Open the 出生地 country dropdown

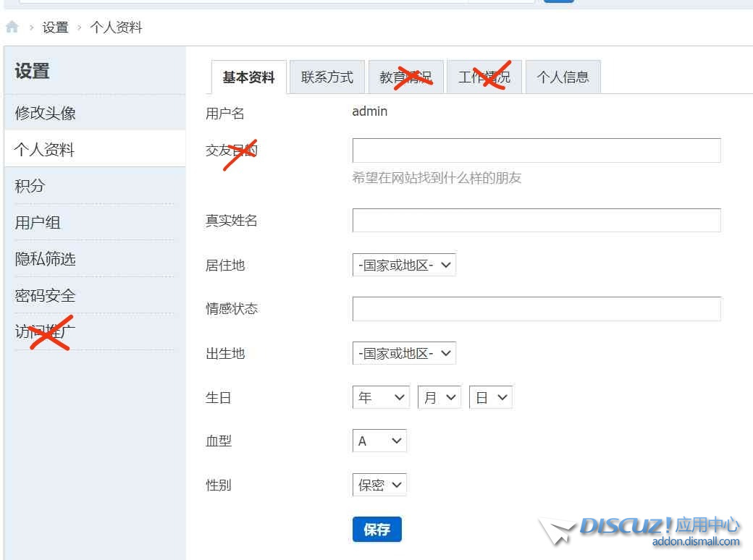[404, 354]
